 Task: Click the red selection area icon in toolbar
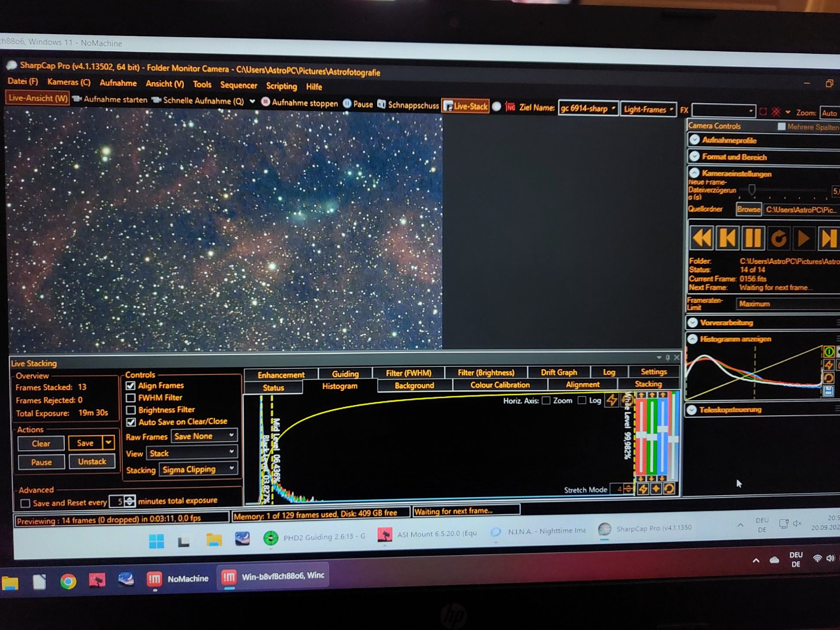coord(763,112)
